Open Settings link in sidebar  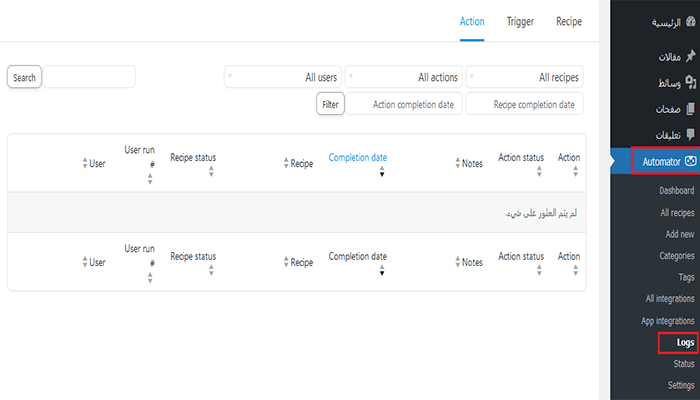(x=681, y=385)
